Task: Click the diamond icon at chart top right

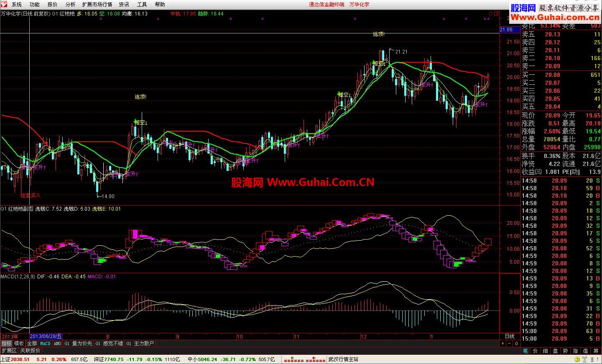Action: pos(490,13)
